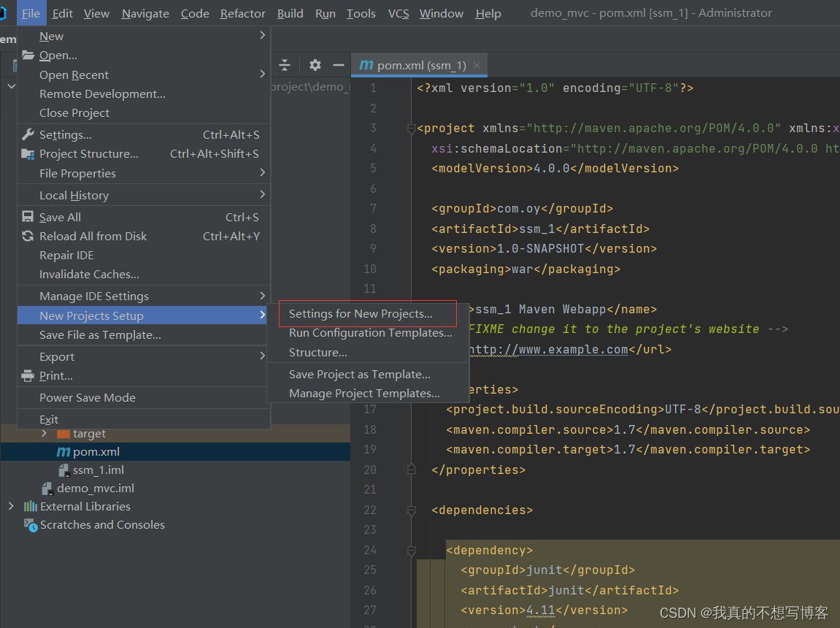Click the Reload All from Disk icon
Viewport: 840px width, 628px height.
28,236
